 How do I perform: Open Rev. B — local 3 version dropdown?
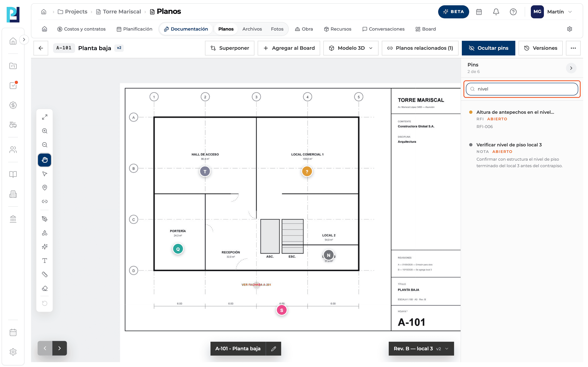pos(421,349)
